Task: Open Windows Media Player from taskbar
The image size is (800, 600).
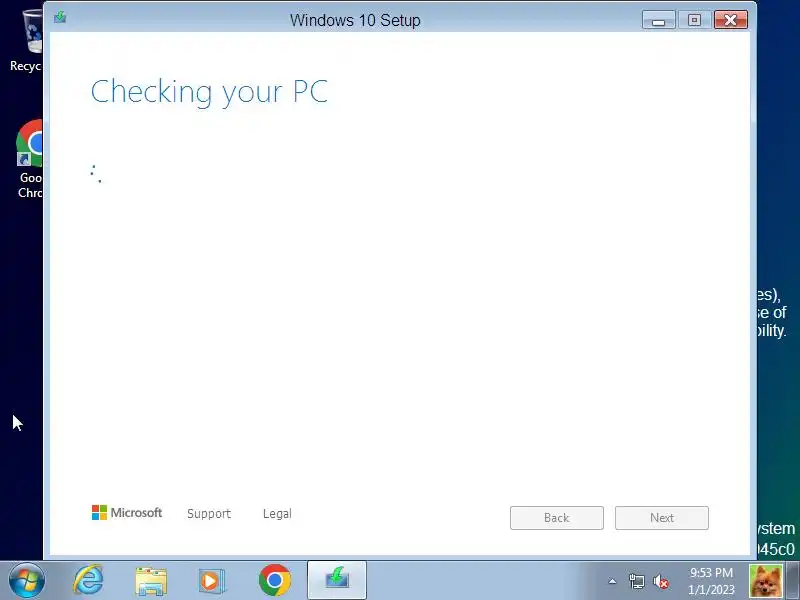Action: pyautogui.click(x=210, y=581)
